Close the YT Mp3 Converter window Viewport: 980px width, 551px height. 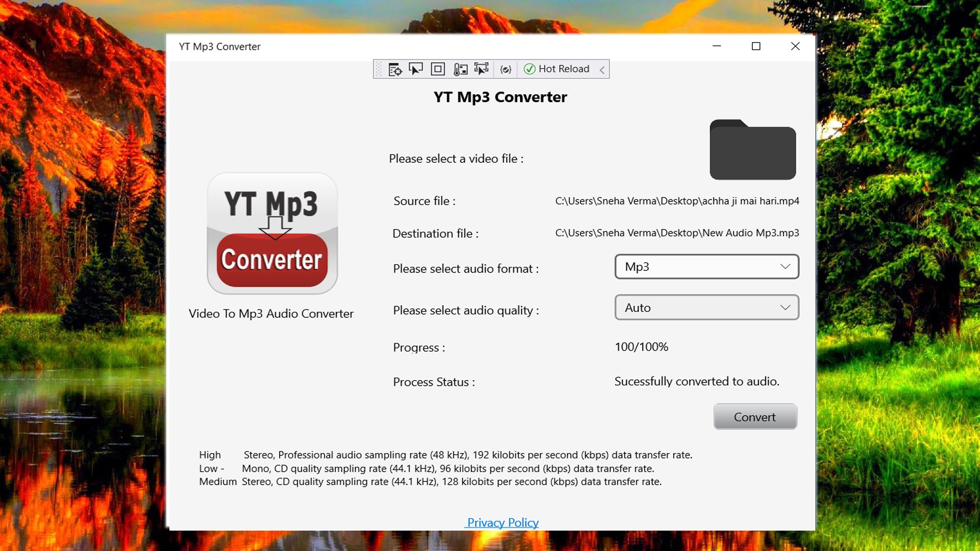(795, 46)
